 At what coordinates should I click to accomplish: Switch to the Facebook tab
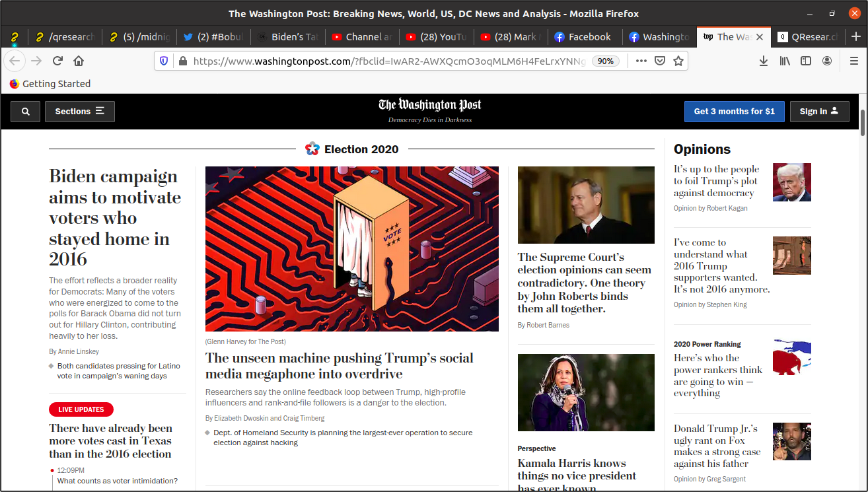pyautogui.click(x=586, y=37)
